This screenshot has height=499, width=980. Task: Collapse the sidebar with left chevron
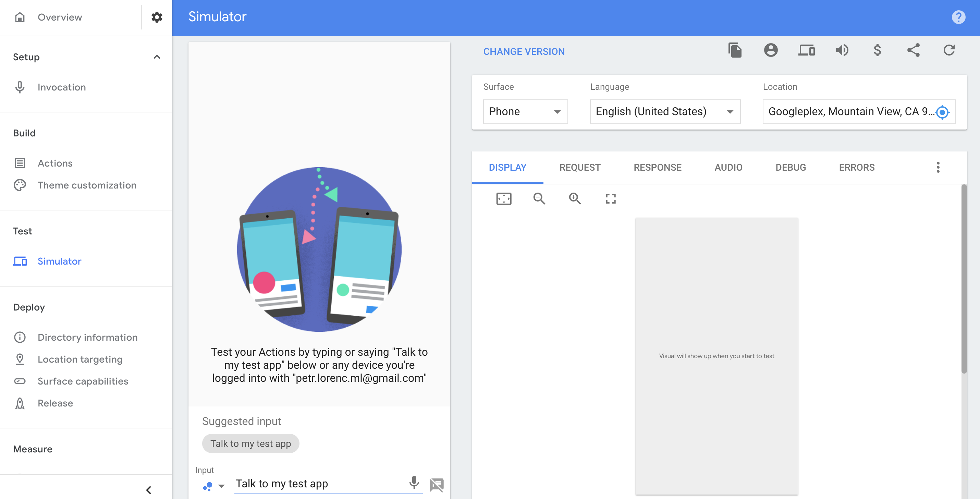click(149, 490)
